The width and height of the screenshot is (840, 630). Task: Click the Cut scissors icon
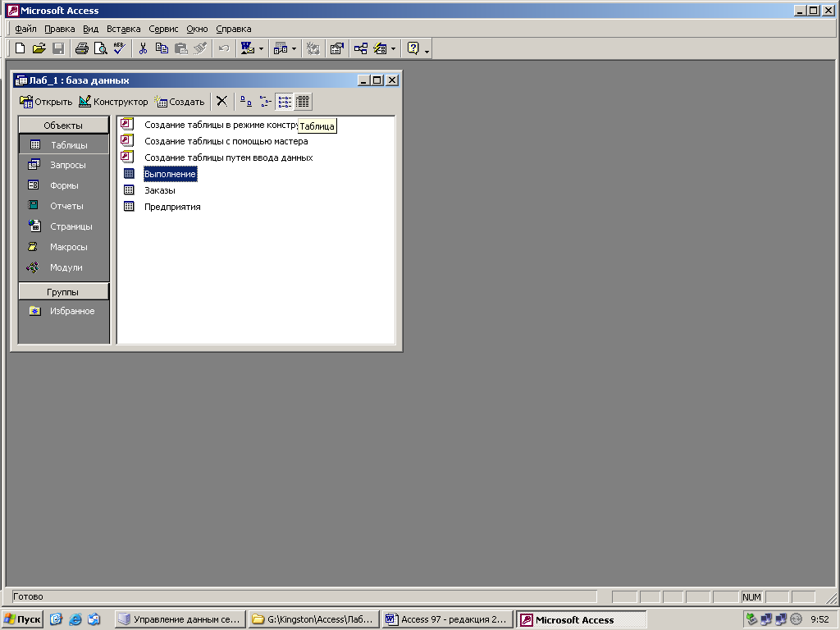(x=143, y=48)
